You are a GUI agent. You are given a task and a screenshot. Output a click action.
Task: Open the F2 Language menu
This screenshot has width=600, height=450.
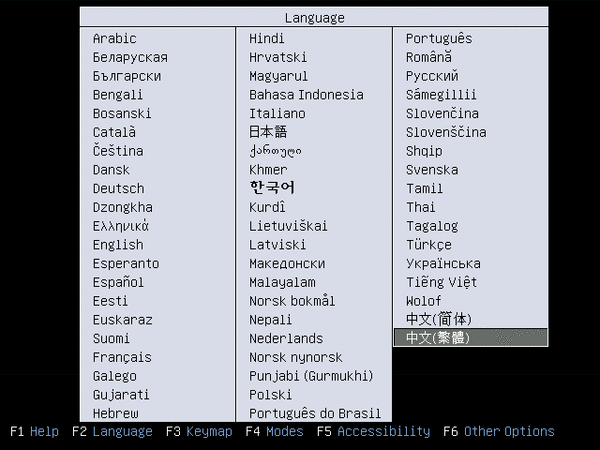pos(112,432)
